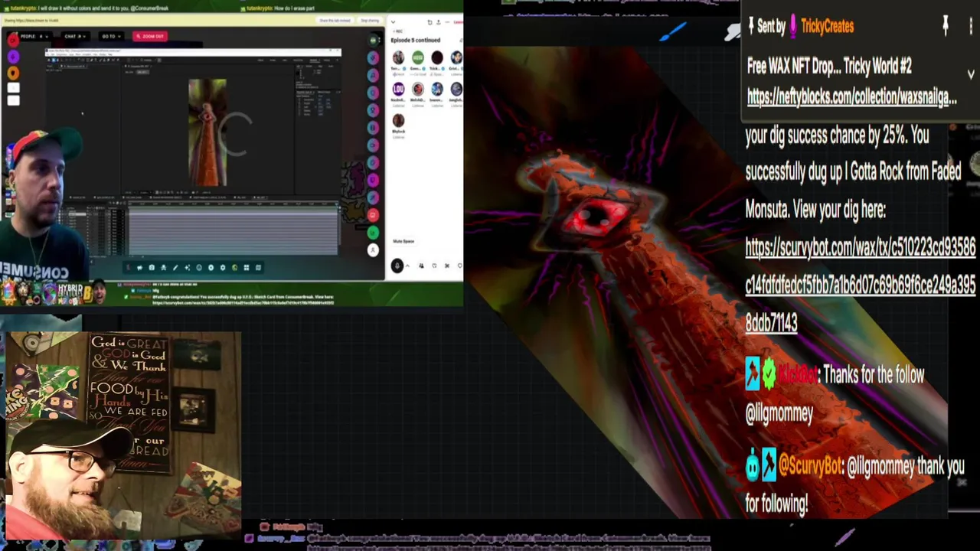Click the white person circle in right sidebar

[373, 249]
